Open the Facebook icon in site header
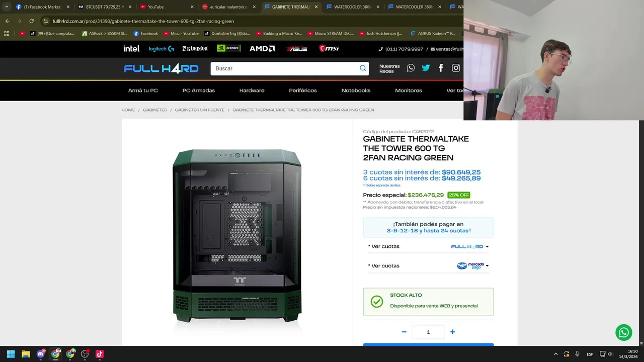Image resolution: width=644 pixels, height=362 pixels. click(x=441, y=68)
